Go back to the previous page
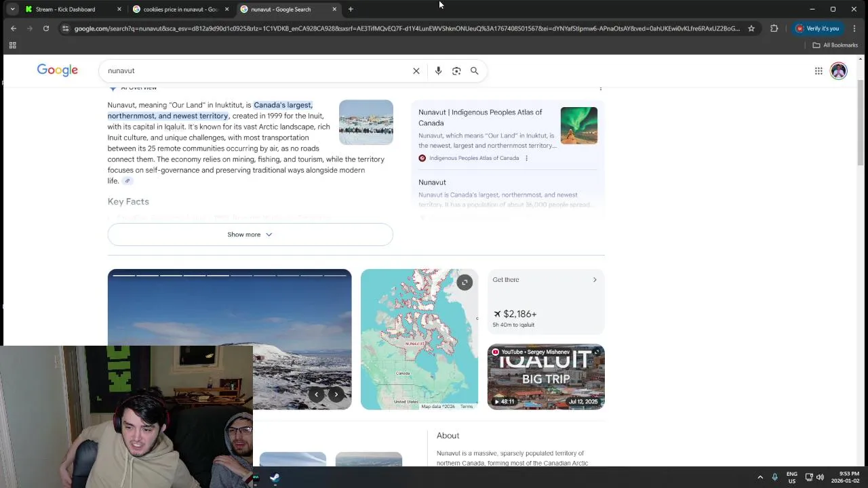The width and height of the screenshot is (868, 488). (x=14, y=28)
